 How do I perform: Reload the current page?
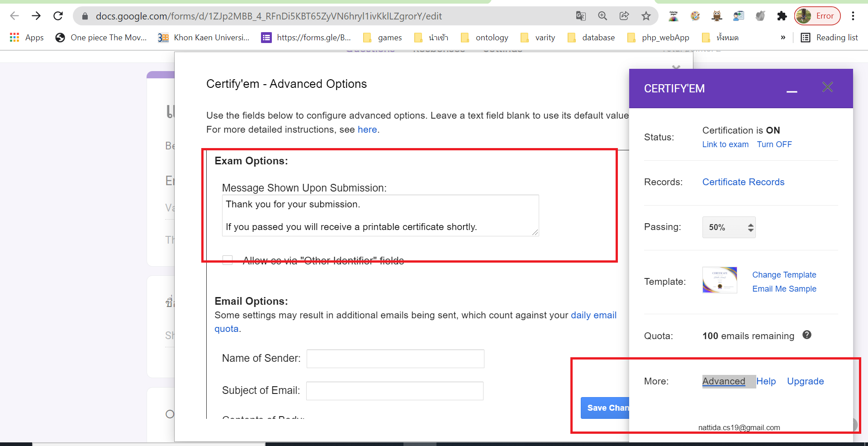58,16
